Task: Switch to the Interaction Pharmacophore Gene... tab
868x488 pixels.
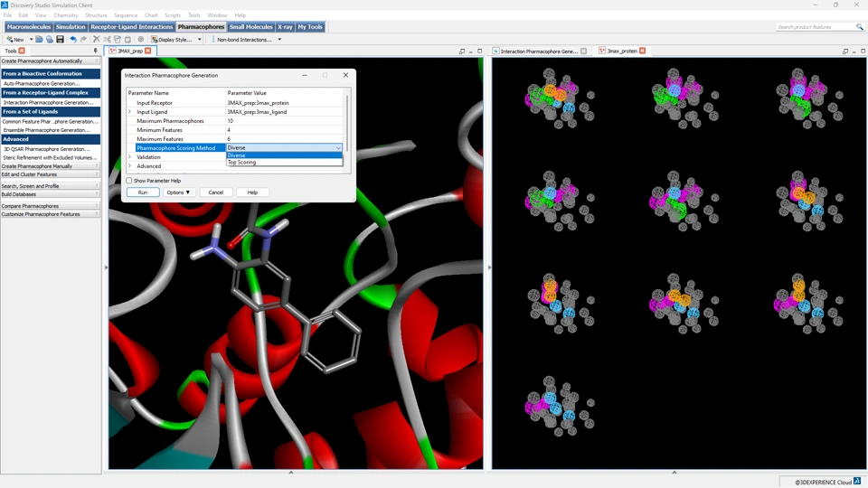Action: 539,51
